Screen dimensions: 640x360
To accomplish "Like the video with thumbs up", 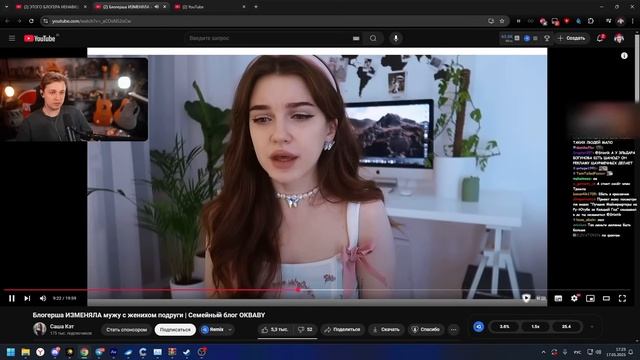I will (x=276, y=329).
